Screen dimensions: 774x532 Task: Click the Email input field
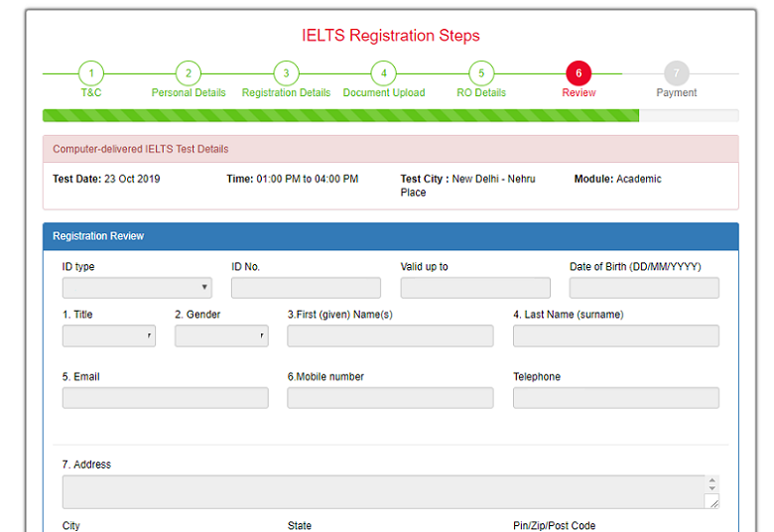(x=165, y=398)
